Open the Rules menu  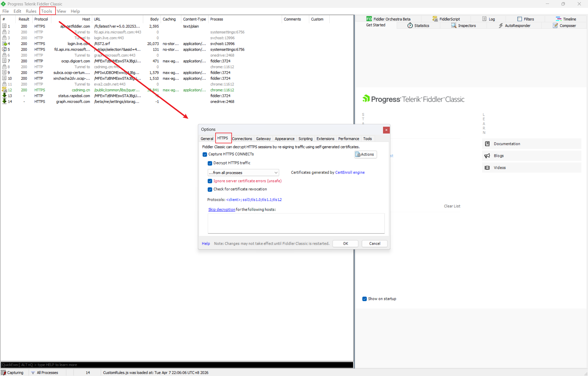pos(31,11)
